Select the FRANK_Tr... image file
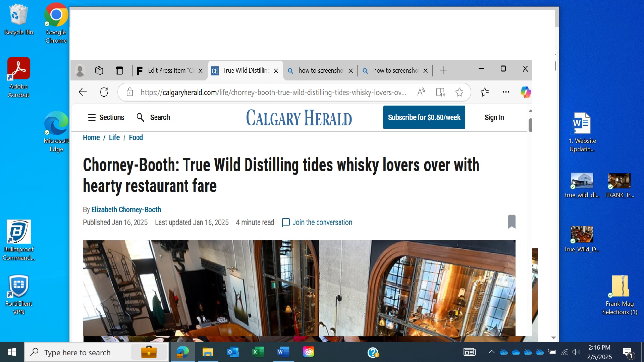This screenshot has width=644, height=362. point(620,185)
